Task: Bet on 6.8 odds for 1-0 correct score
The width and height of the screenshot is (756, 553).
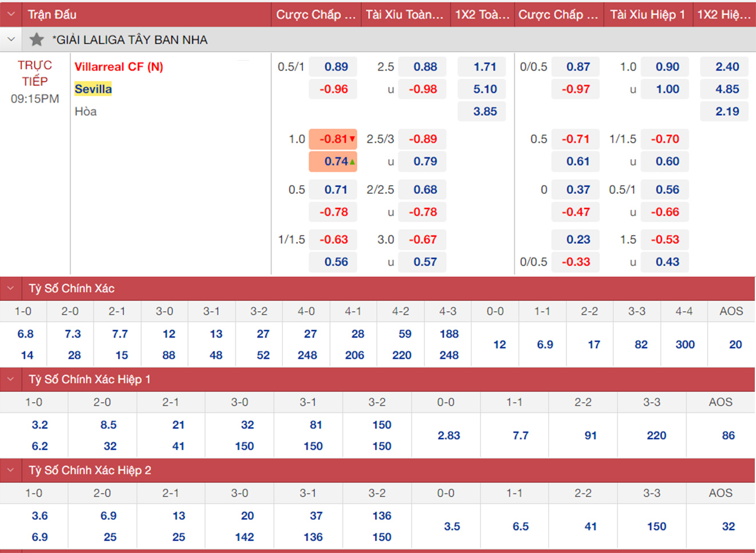Action: [25, 334]
